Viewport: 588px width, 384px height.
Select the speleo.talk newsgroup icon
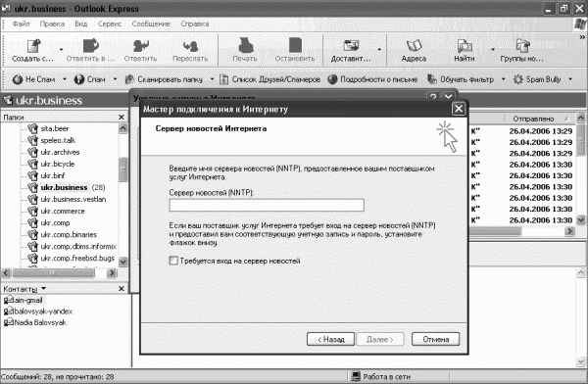point(32,140)
